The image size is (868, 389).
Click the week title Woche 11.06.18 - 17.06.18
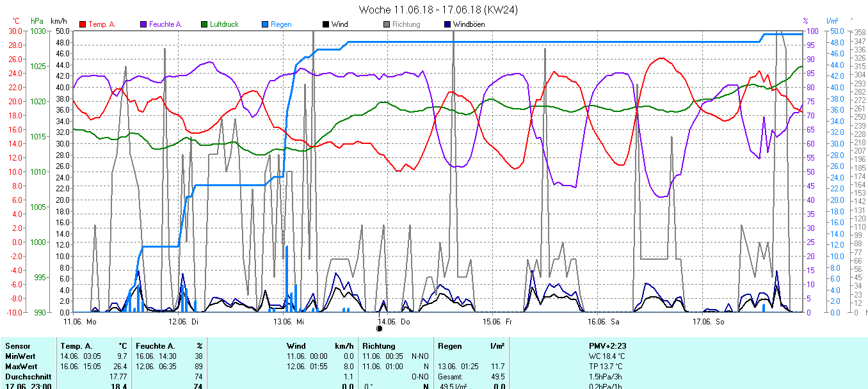(438, 10)
